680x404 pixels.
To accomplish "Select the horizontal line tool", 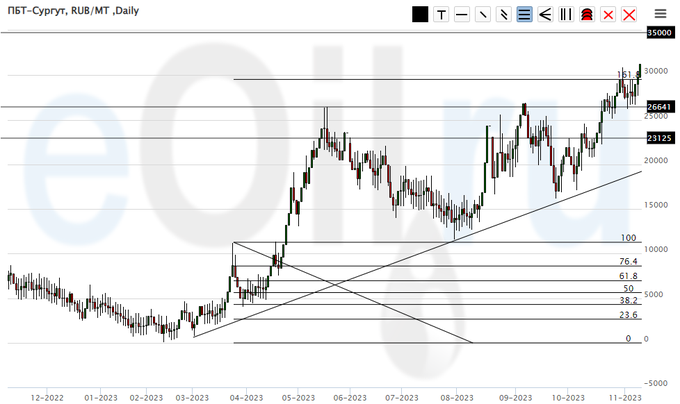I will [462, 14].
